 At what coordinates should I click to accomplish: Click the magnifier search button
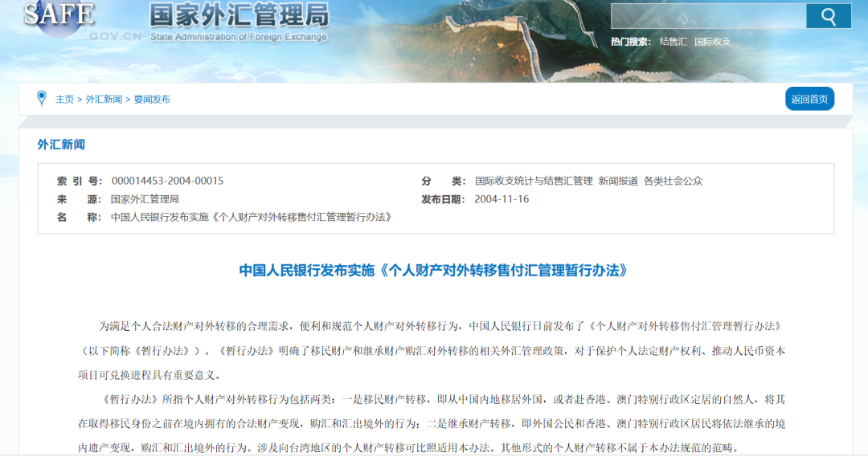tap(828, 16)
